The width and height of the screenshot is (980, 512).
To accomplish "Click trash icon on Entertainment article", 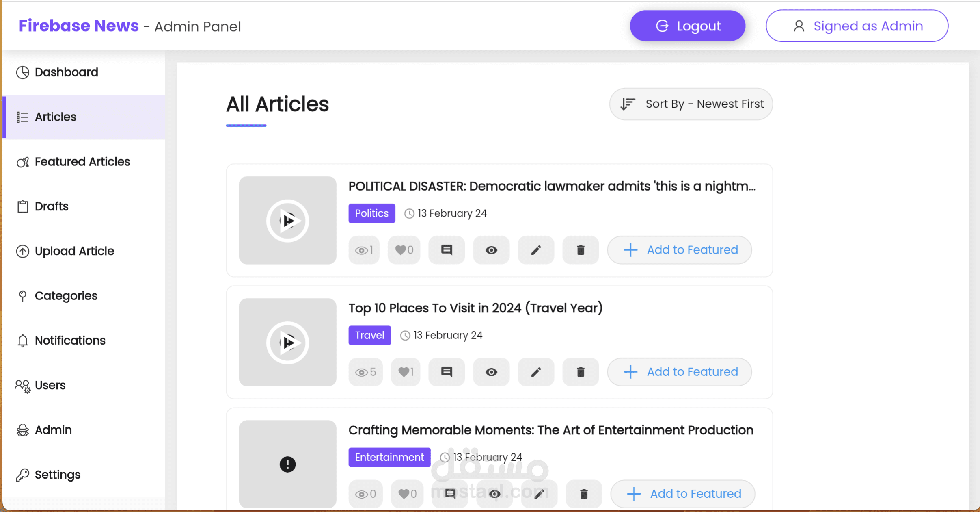I will pos(584,494).
